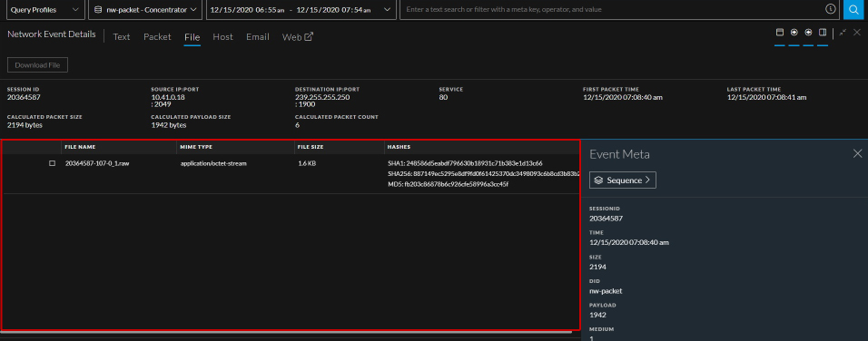868x341 pixels.
Task: Click the HASHES column header
Action: [x=399, y=147]
